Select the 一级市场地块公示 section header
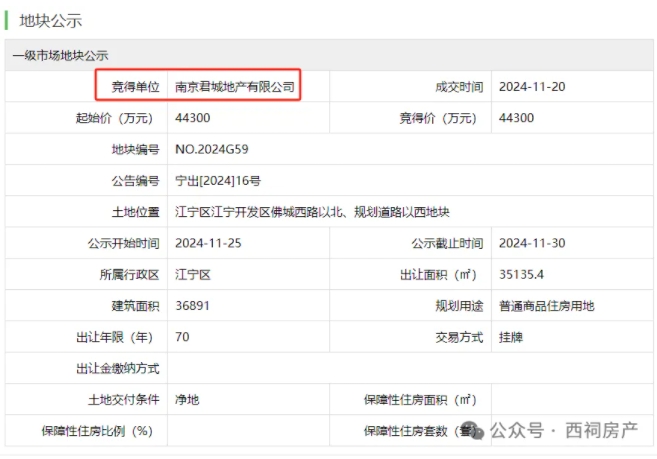The height and width of the screenshot is (459, 657). (60, 56)
